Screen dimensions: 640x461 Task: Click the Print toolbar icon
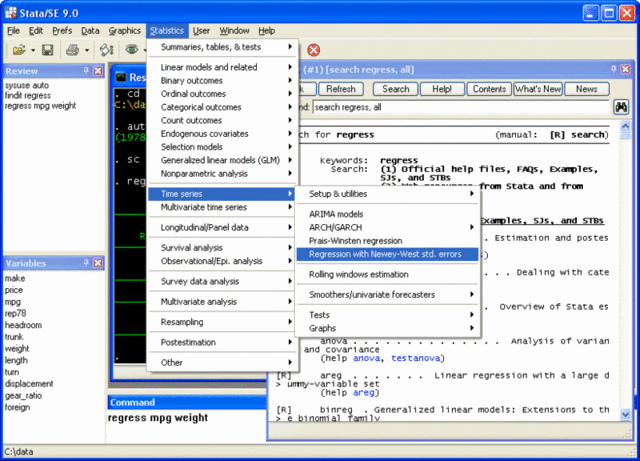click(73, 50)
